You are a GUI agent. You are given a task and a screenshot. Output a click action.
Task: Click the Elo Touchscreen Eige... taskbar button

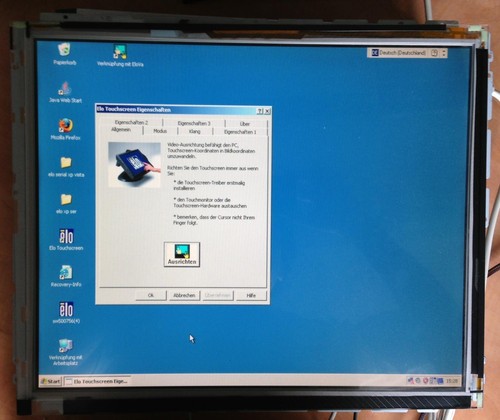(x=97, y=381)
